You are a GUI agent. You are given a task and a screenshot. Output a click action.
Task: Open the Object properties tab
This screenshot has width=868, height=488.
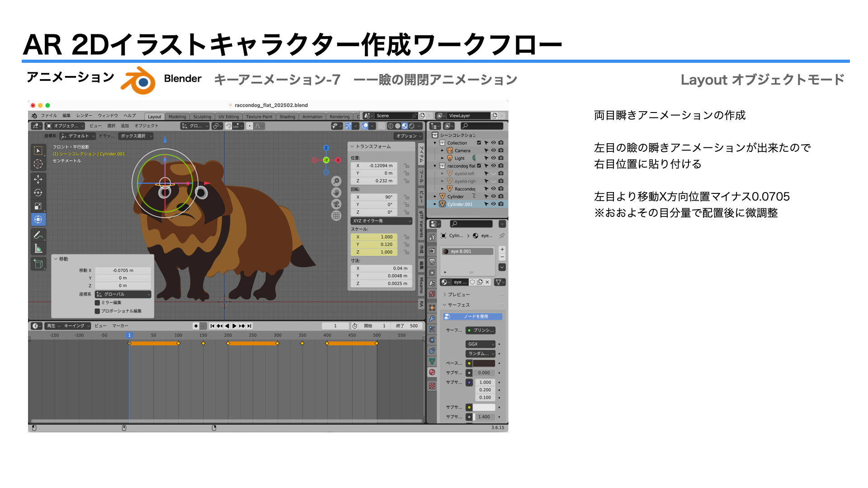[432, 308]
